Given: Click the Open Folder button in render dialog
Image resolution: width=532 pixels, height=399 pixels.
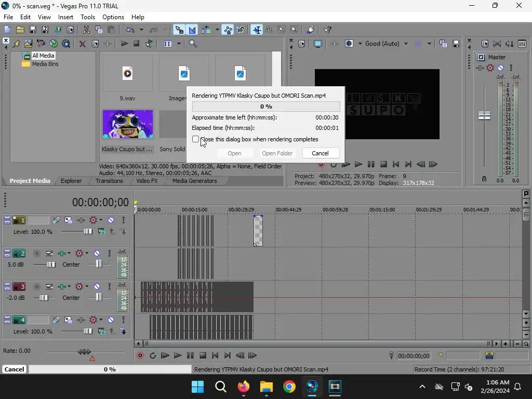Looking at the screenshot, I should click(277, 153).
